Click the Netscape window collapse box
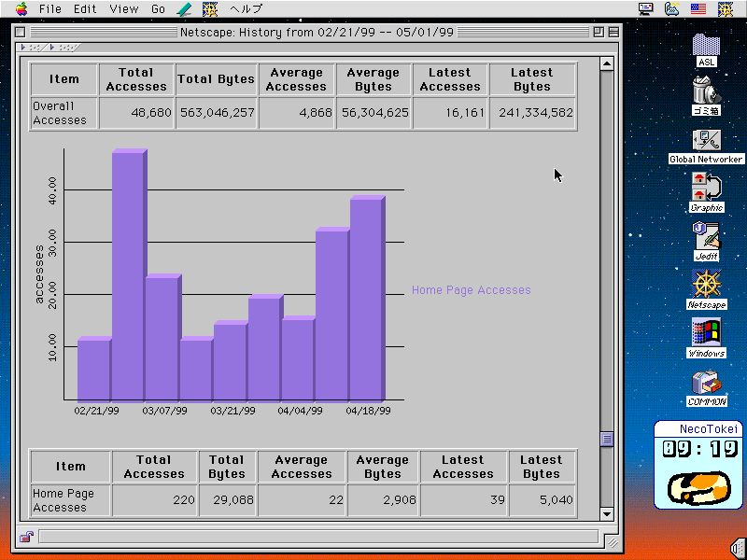747x560 pixels. pos(613,32)
